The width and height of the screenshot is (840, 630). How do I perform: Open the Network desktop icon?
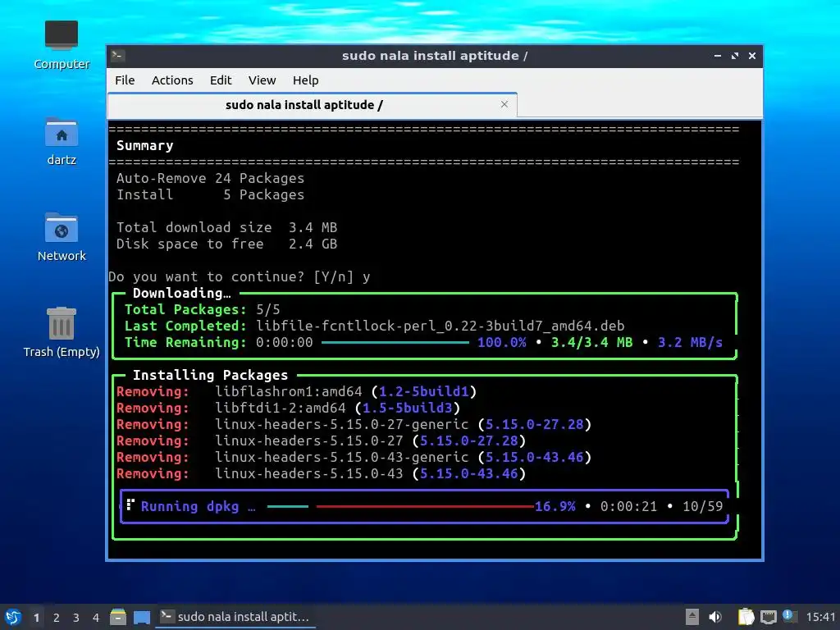click(x=62, y=237)
